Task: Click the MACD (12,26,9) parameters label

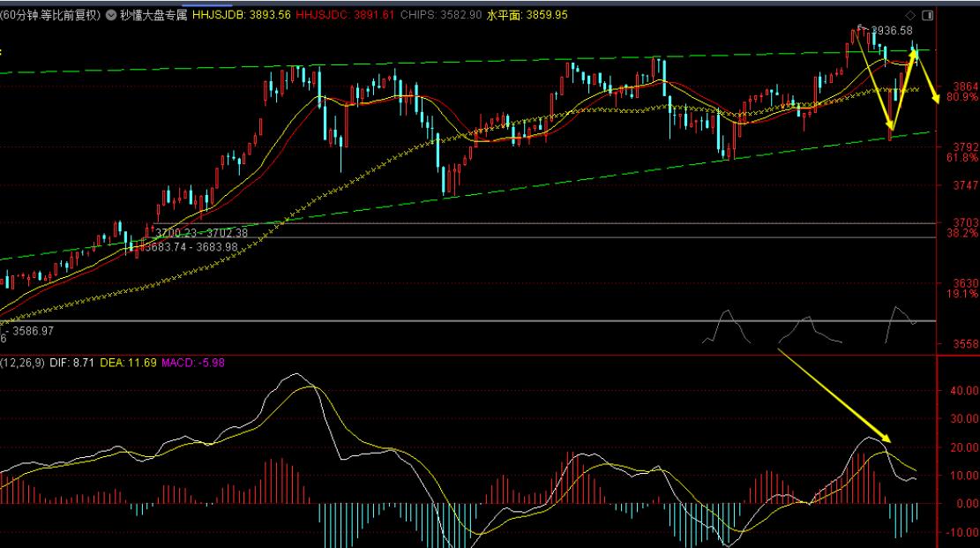Action: coord(23,363)
